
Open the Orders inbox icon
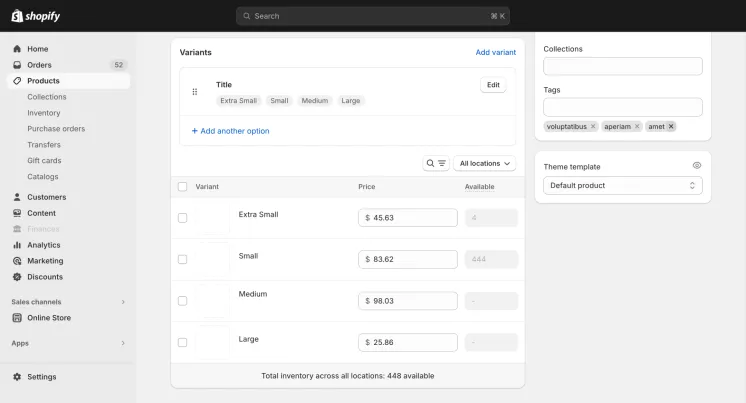pyautogui.click(x=17, y=65)
